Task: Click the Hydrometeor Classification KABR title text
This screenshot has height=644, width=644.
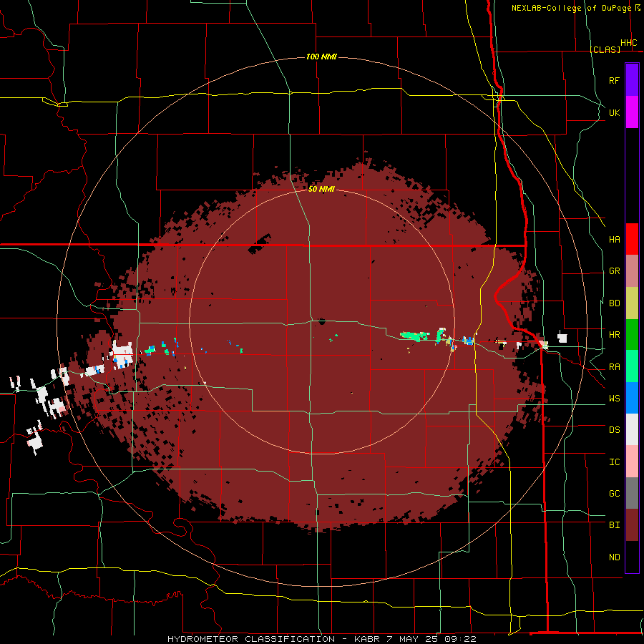Action: 322,639
